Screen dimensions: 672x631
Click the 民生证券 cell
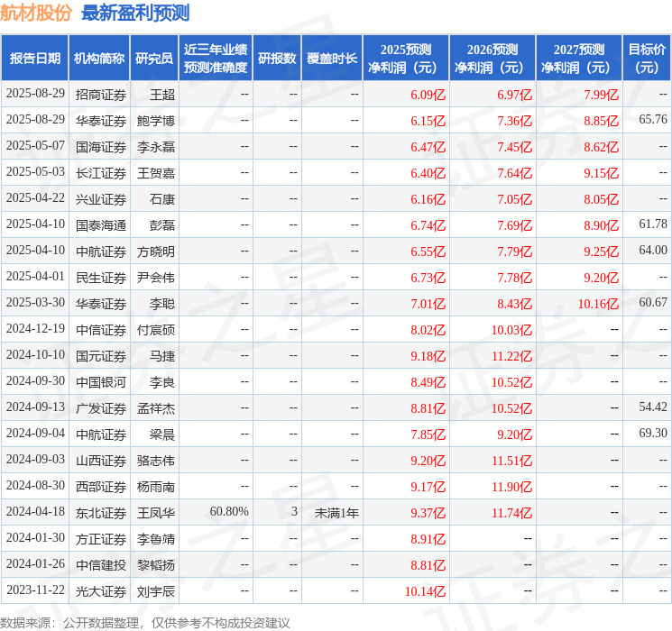coord(101,277)
